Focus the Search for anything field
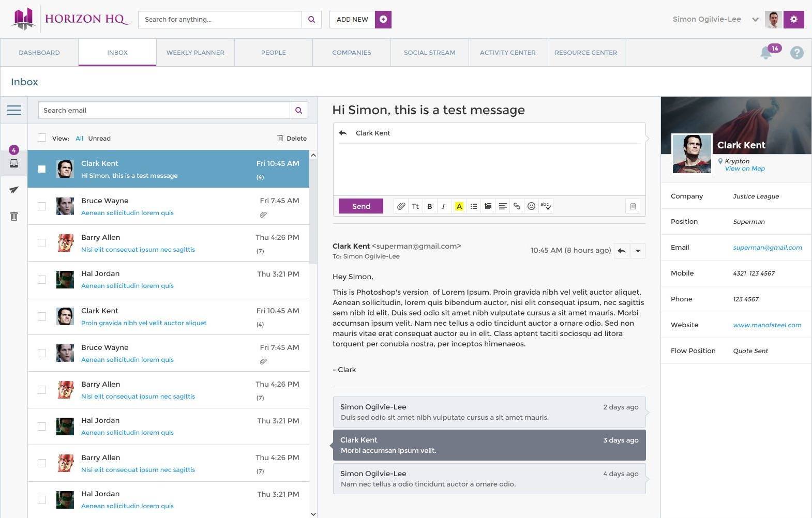This screenshot has width=812, height=518. [220, 20]
